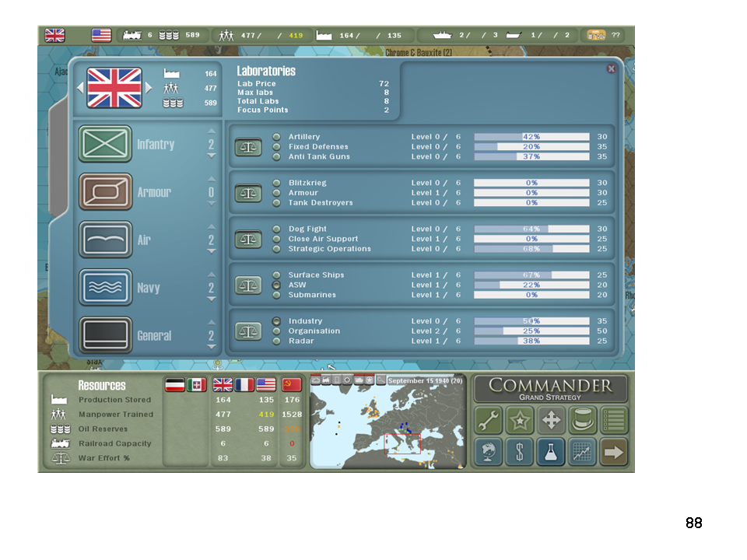Click the Surface Ships progress bar
The image size is (747, 560).
531,275
